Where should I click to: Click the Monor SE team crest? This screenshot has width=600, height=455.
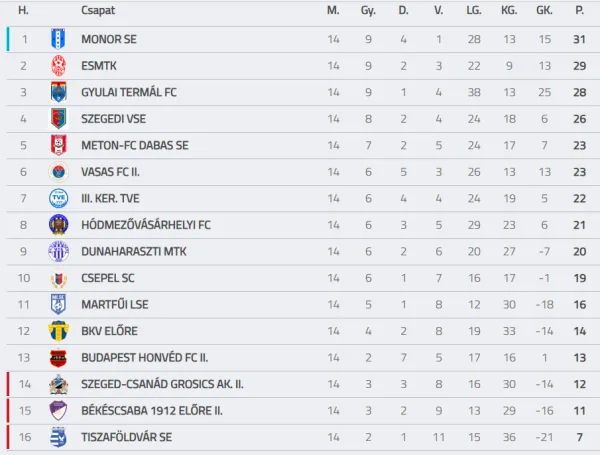[x=58, y=39]
